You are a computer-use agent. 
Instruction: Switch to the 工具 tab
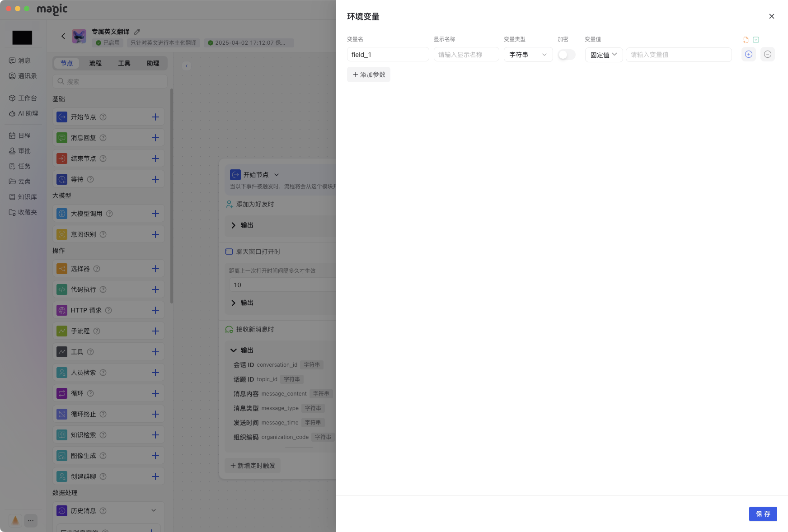click(x=124, y=63)
